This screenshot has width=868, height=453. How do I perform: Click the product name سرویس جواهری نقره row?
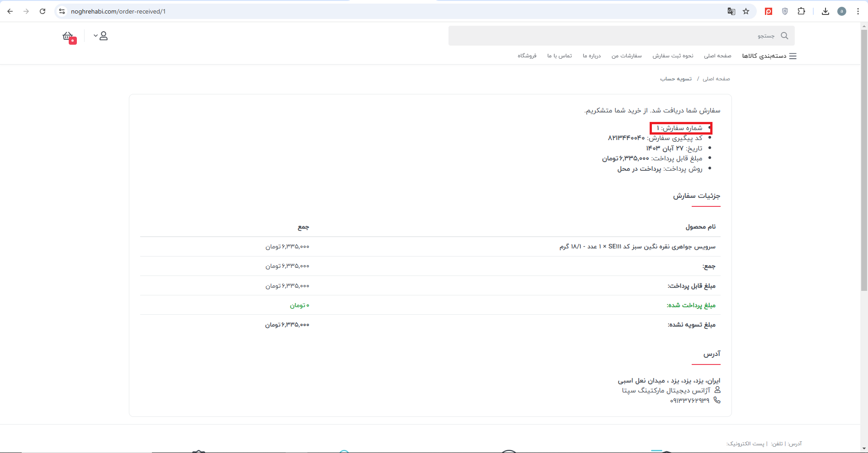coord(637,247)
